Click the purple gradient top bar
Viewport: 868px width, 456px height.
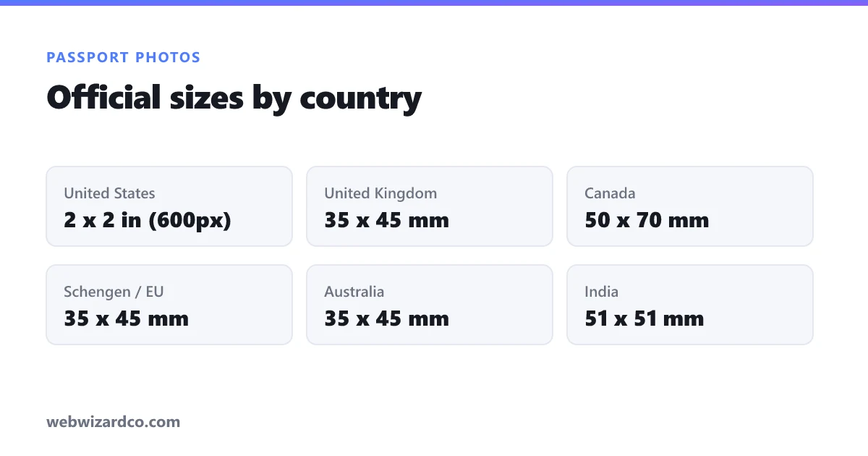tap(434, 3)
